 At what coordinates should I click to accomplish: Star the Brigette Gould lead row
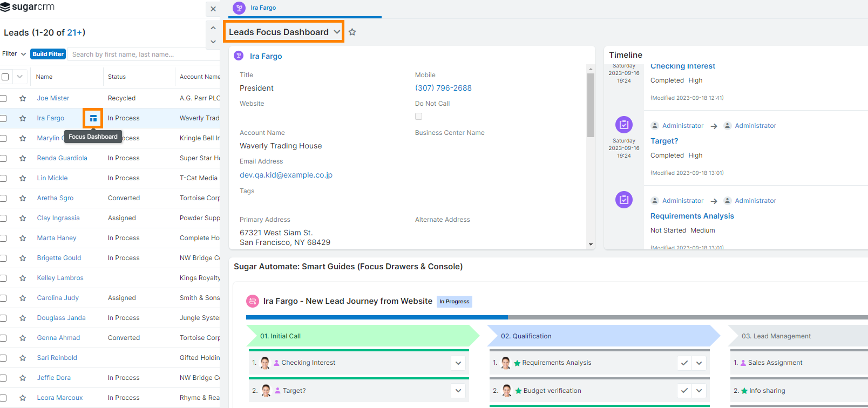point(23,258)
